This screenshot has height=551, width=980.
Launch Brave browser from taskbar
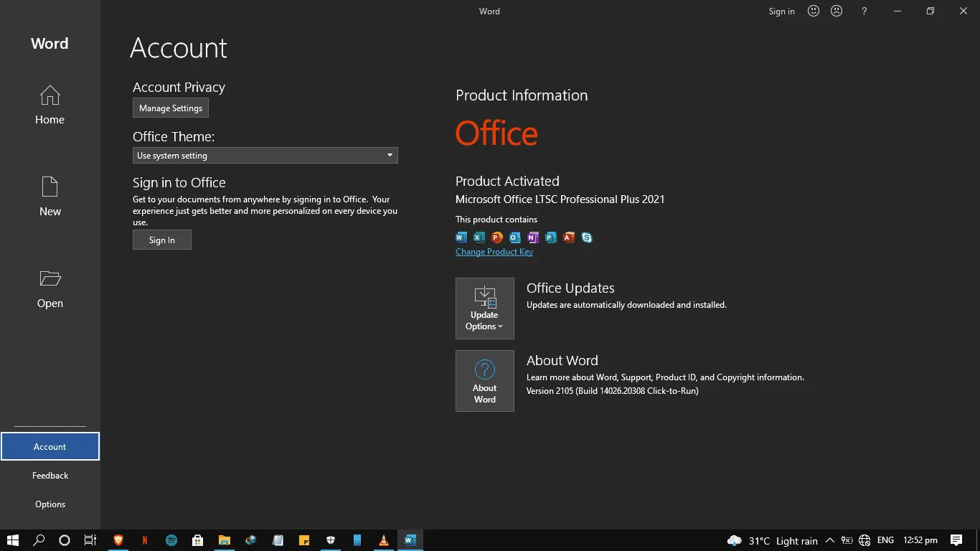point(118,540)
